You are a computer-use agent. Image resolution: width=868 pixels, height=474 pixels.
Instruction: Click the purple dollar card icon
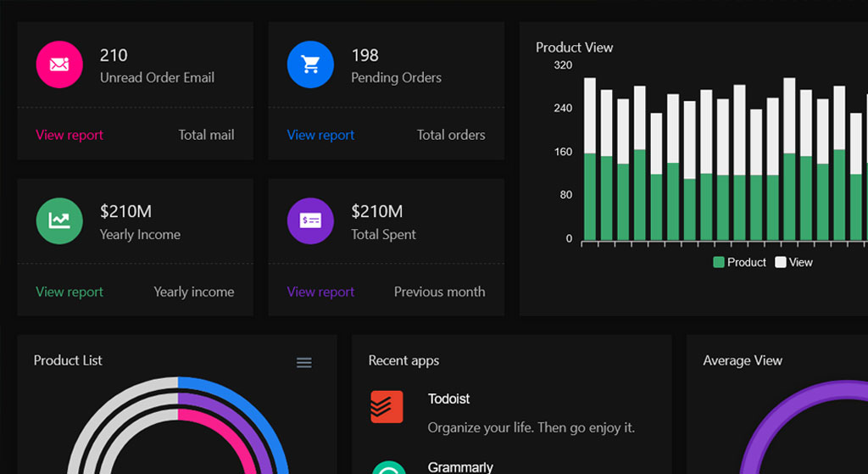pos(310,221)
